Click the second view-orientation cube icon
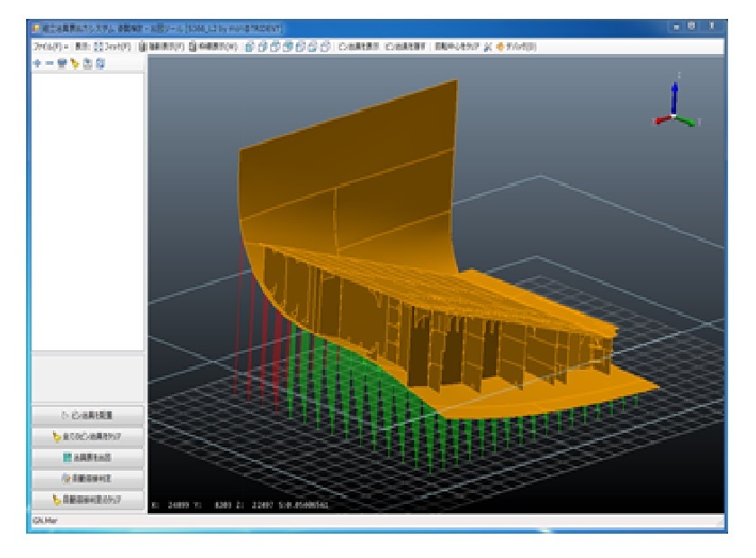Screen dimensions: 756x558 tap(262, 47)
